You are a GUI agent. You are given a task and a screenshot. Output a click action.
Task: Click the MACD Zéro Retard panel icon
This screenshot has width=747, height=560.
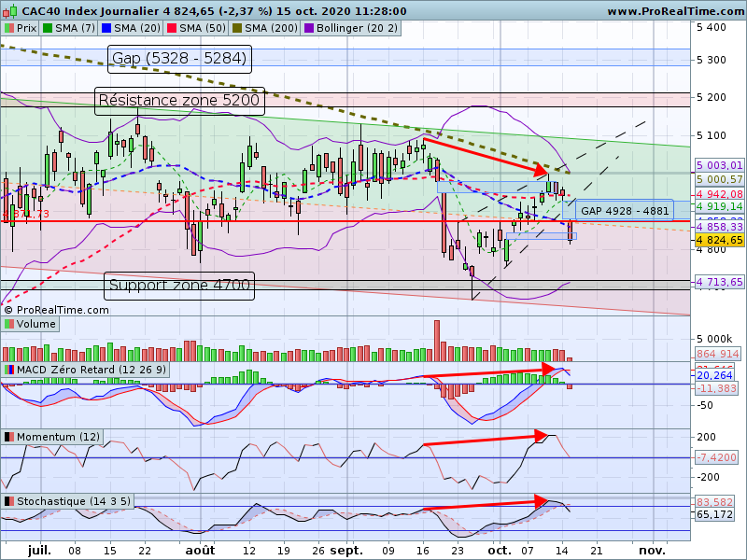point(9,370)
